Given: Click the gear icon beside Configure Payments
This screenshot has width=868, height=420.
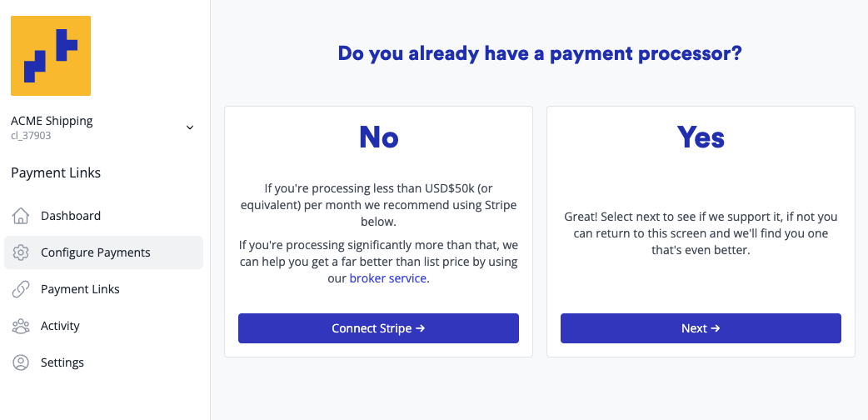Looking at the screenshot, I should [21, 252].
